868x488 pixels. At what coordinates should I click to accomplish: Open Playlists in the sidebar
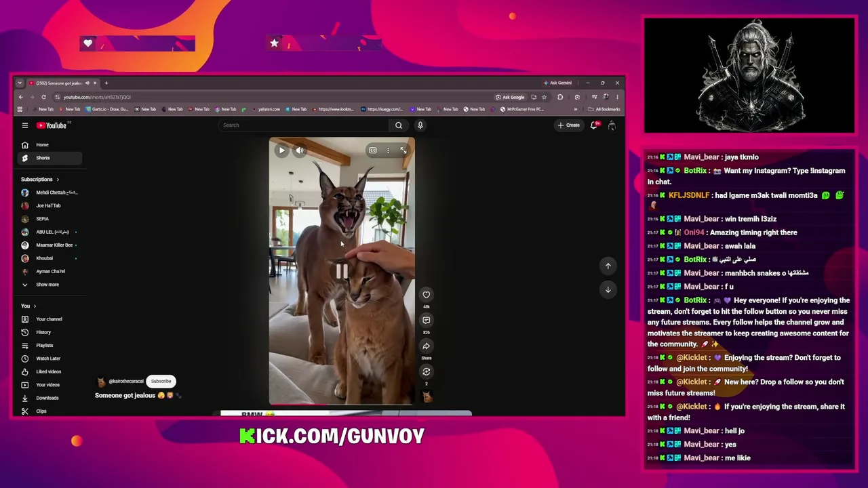tap(50, 346)
